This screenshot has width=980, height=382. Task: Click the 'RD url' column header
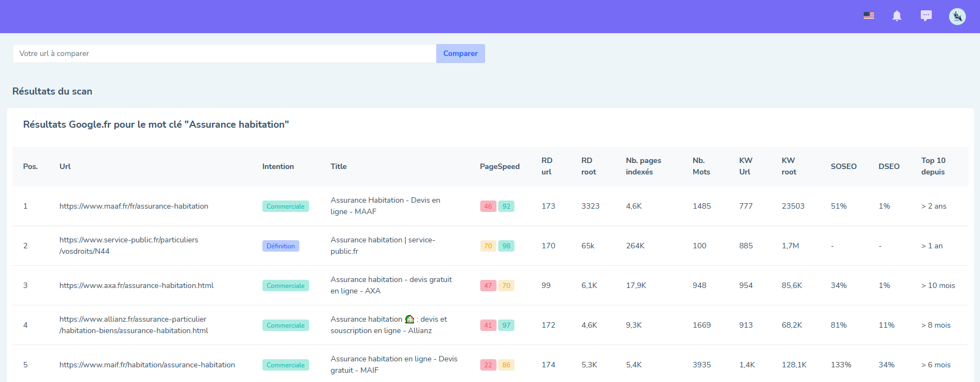pos(547,166)
